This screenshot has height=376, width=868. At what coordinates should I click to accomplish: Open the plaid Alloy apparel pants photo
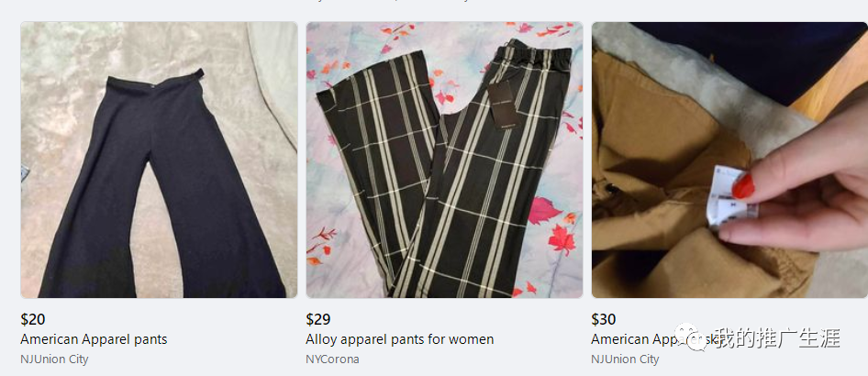coord(444,160)
